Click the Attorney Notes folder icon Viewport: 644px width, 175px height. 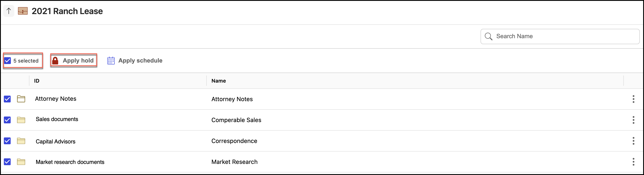[x=21, y=99]
